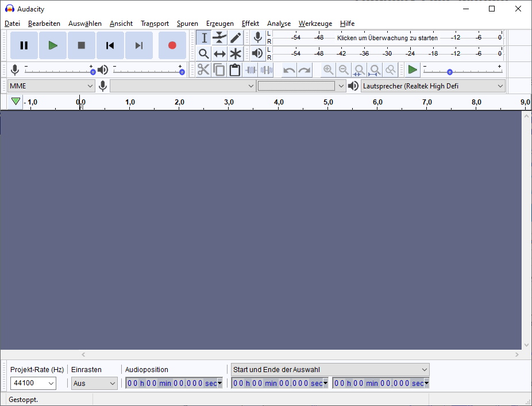Open selection end time format arrow
Viewport: 532px width, 406px height.
(426, 383)
